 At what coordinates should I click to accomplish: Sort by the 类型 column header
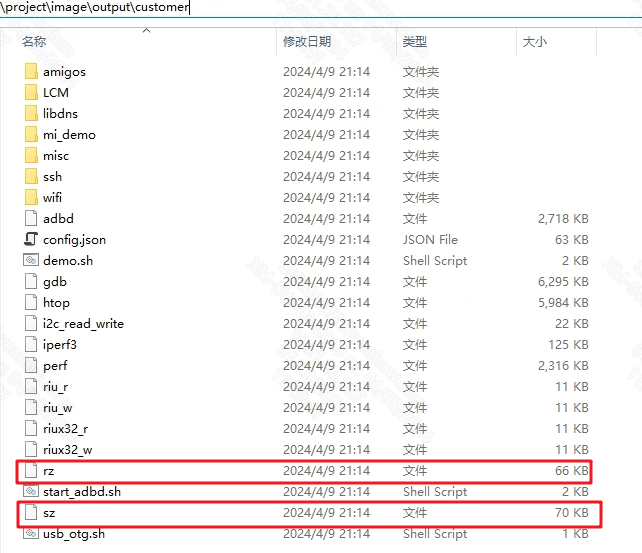(x=415, y=41)
